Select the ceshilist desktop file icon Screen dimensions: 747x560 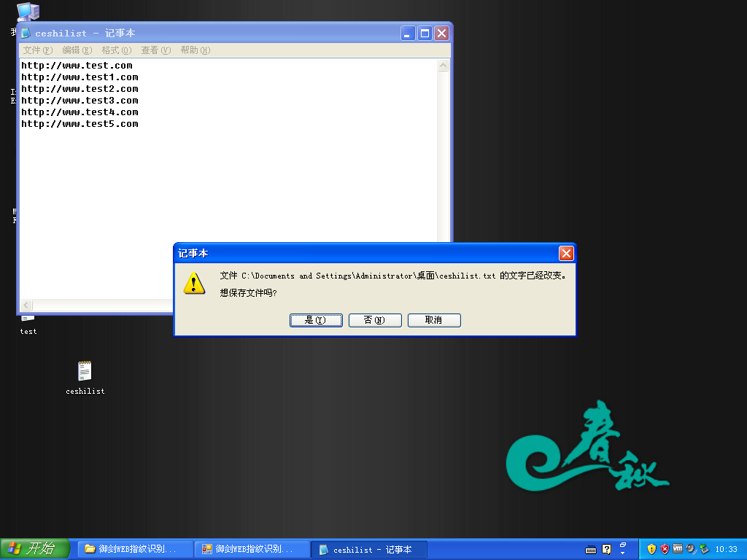[85, 378]
